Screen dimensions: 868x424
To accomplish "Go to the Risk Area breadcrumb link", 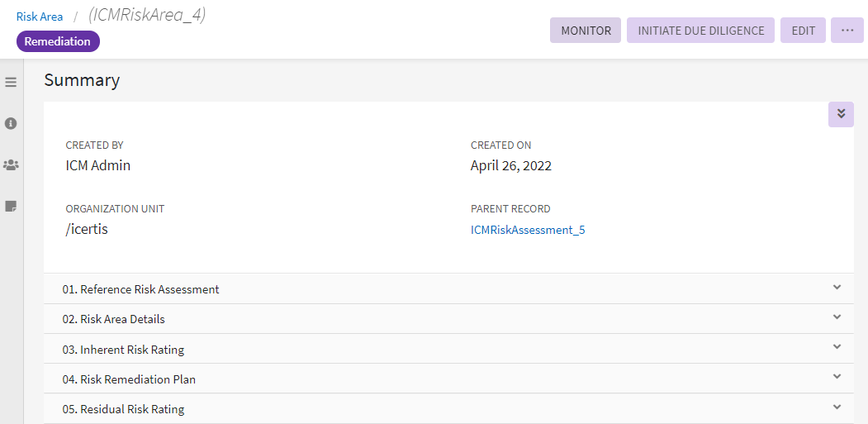I will 40,17.
